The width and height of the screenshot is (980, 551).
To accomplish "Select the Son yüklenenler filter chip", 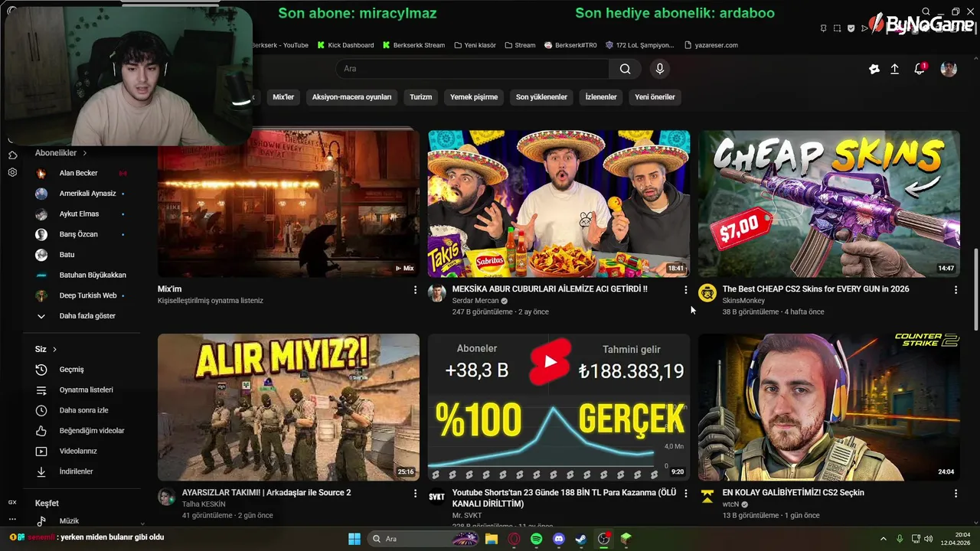I will click(541, 97).
